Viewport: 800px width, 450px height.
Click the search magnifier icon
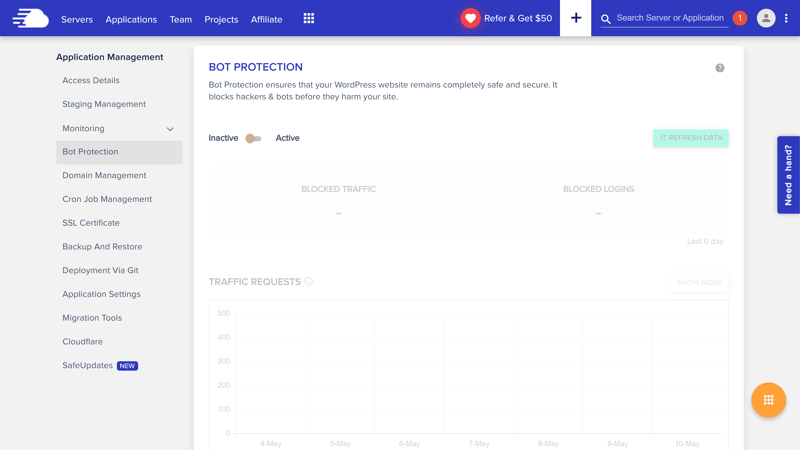coord(606,19)
